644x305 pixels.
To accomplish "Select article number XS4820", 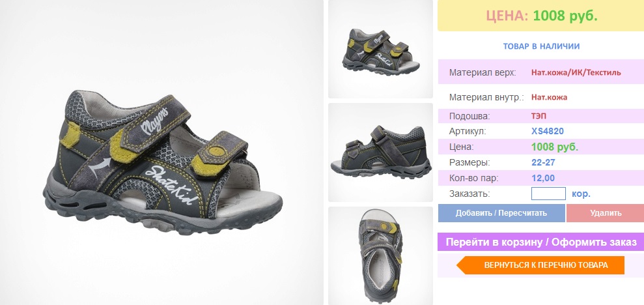I will click(548, 132).
